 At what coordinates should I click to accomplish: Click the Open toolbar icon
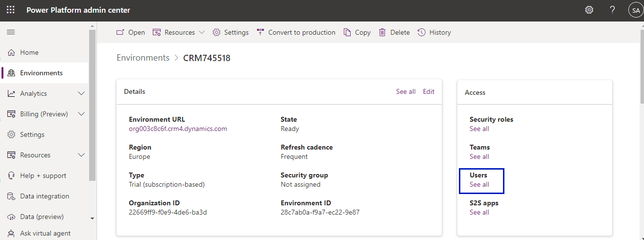120,32
